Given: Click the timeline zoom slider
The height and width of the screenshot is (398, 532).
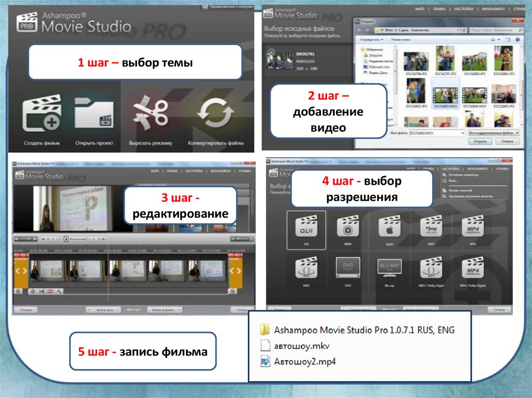Looking at the screenshot, I should coord(242,239).
